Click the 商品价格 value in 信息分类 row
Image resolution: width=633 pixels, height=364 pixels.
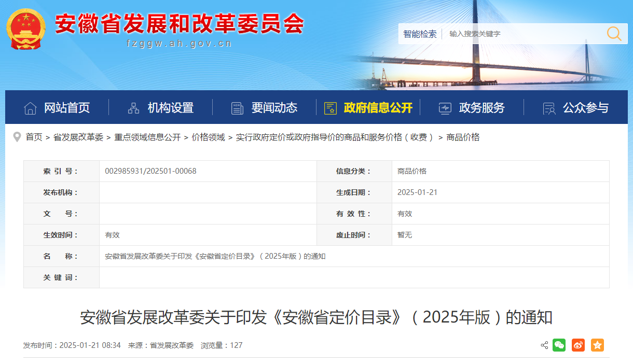coord(412,171)
